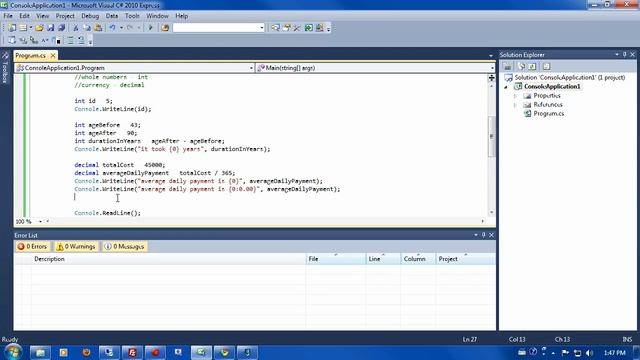Open Solution Explorer window position dropdown

617,54
